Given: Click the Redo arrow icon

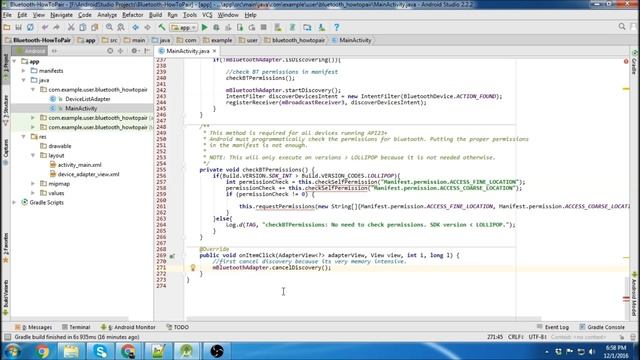Looking at the screenshot, I should click(56, 27).
